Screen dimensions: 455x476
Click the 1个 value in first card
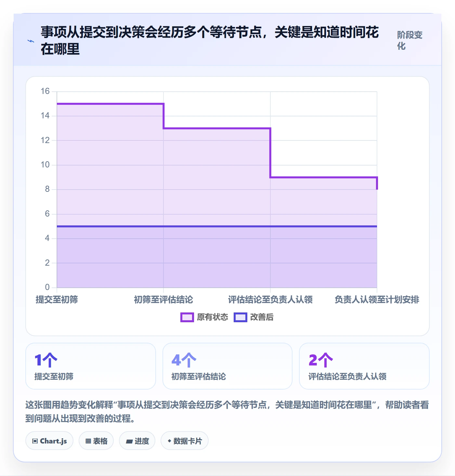pyautogui.click(x=46, y=360)
